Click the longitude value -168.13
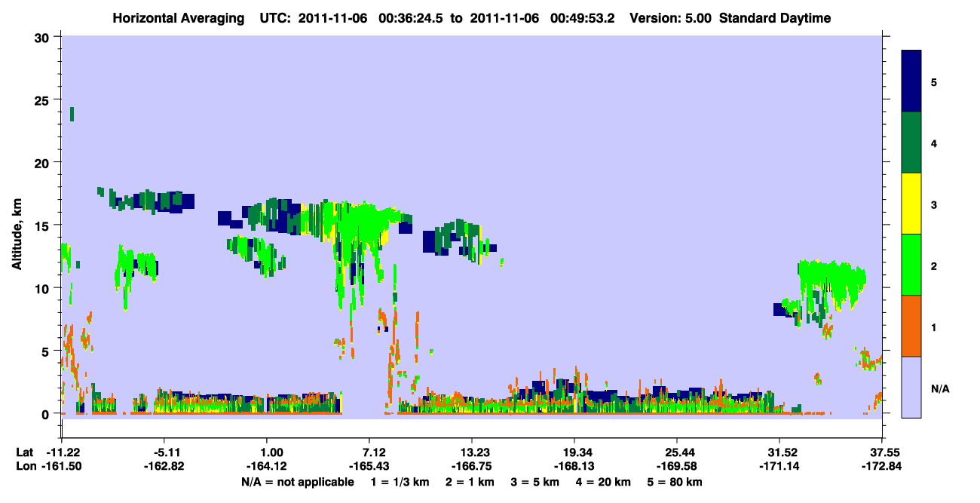This screenshot has height=503, width=980. click(574, 466)
